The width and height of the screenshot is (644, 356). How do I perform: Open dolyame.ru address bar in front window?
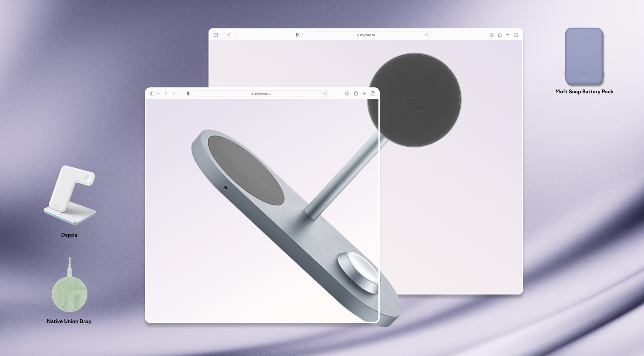point(262,93)
